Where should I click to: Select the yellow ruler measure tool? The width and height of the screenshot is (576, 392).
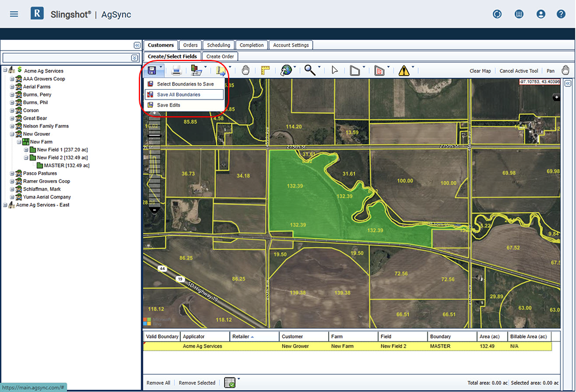(x=265, y=70)
